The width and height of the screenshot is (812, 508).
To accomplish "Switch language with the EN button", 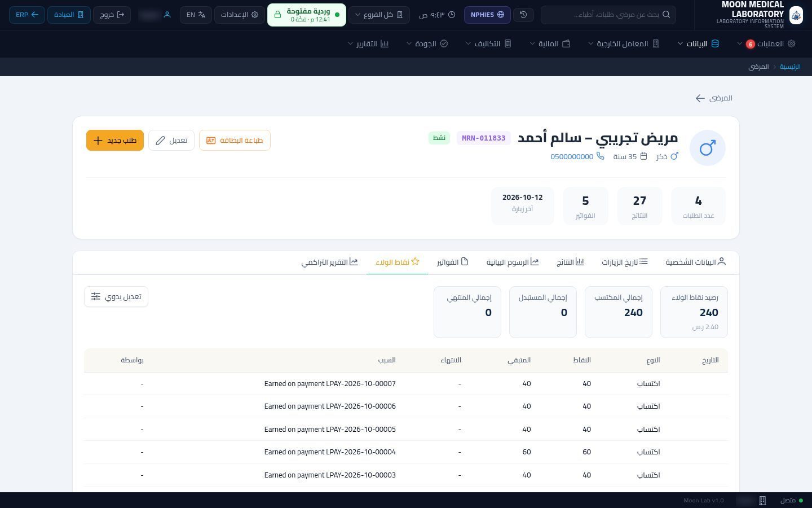I will [x=196, y=15].
